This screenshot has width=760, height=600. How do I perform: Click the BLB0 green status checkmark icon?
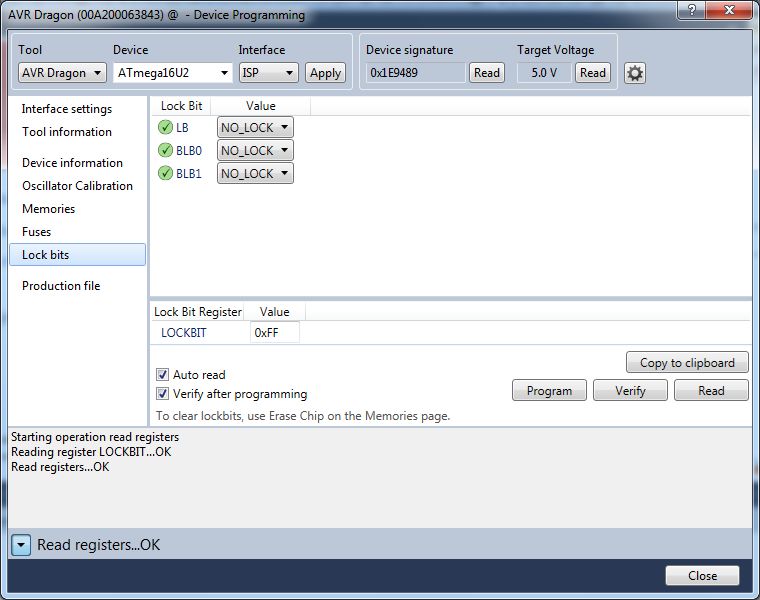165,150
